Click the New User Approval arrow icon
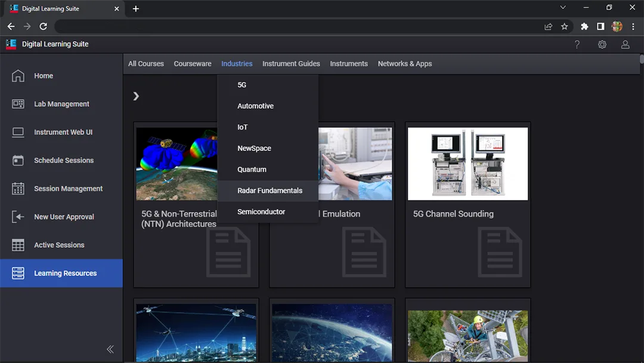644x363 pixels. click(18, 217)
